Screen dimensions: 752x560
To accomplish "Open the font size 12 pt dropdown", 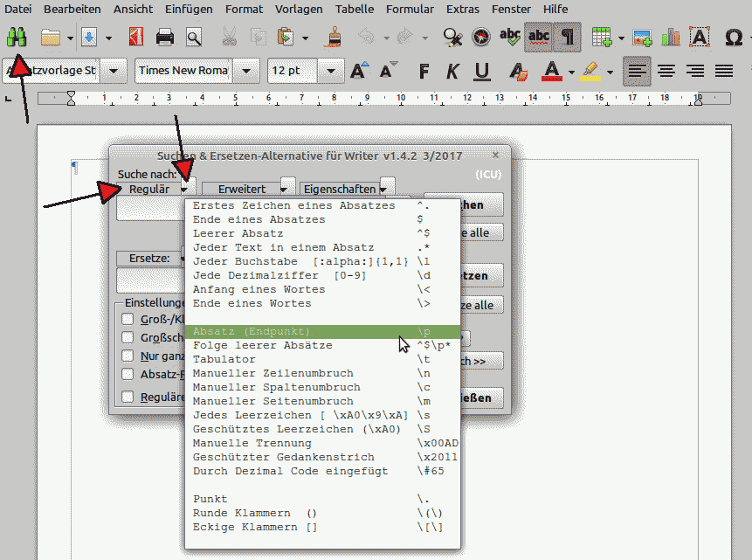I will coord(330,71).
